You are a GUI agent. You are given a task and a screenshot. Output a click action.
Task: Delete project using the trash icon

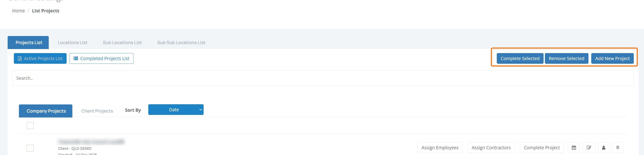pos(617,148)
